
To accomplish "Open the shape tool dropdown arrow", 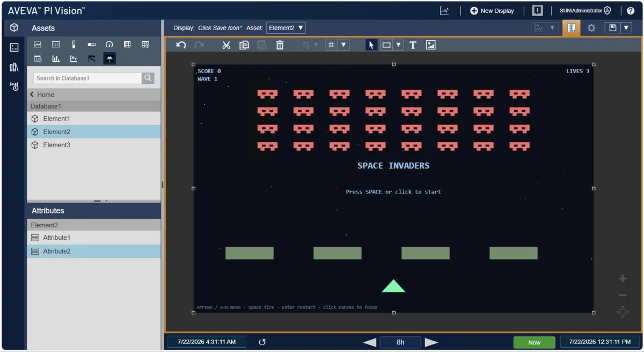I will (x=398, y=45).
